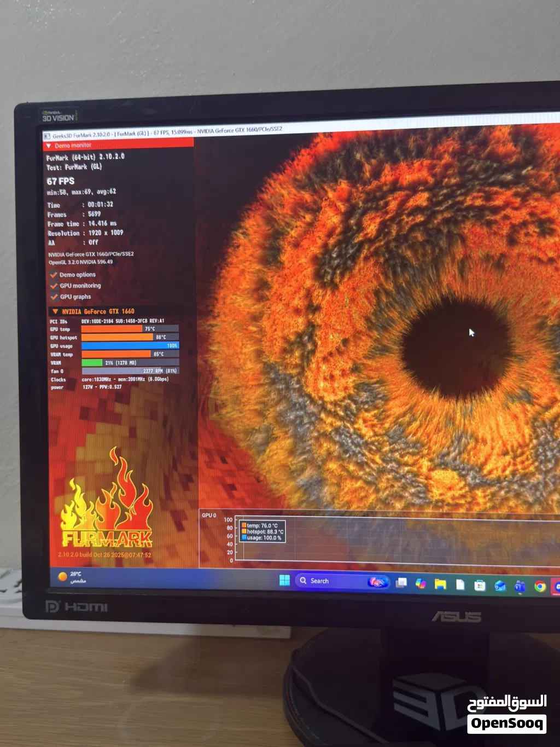Click the build Oct 26 2025 version text
The image size is (560, 747).
coord(104,555)
